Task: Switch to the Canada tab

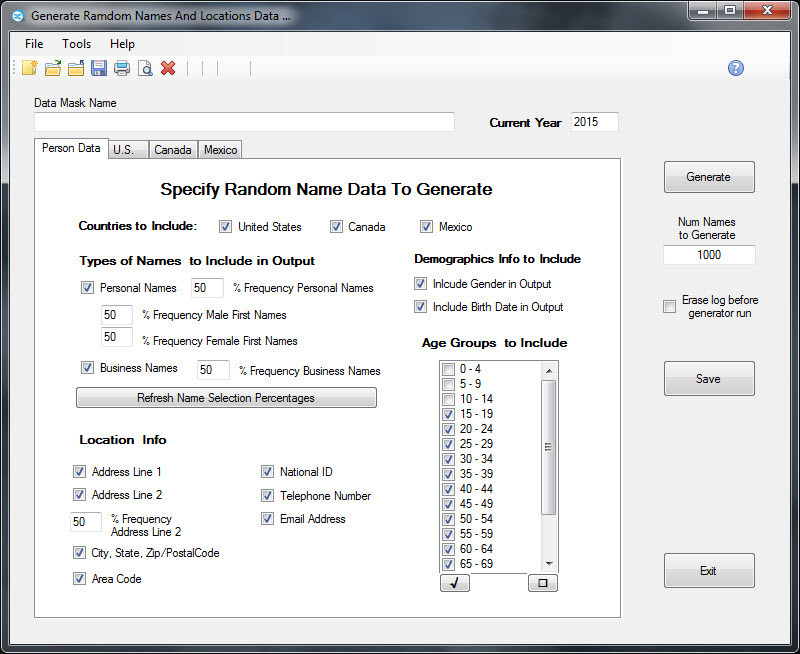Action: [173, 149]
